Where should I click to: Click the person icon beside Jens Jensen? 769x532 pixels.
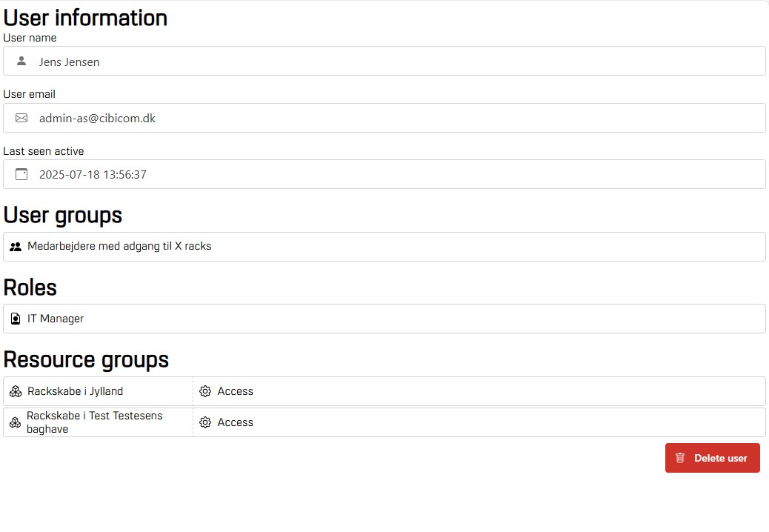pyautogui.click(x=21, y=61)
